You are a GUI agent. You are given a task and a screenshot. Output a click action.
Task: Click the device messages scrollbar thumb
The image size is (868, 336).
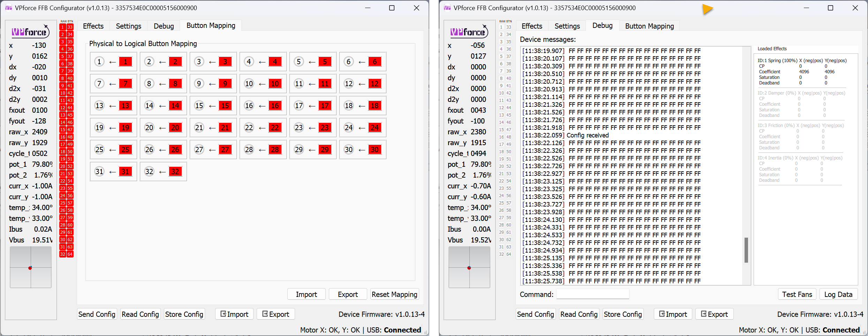coord(746,249)
